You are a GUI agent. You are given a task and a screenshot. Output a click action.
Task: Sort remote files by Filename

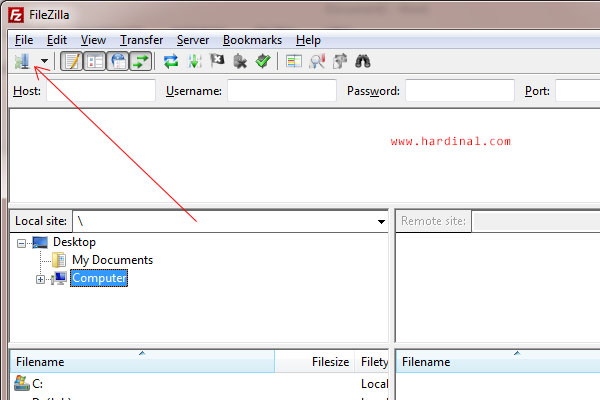[x=498, y=361]
